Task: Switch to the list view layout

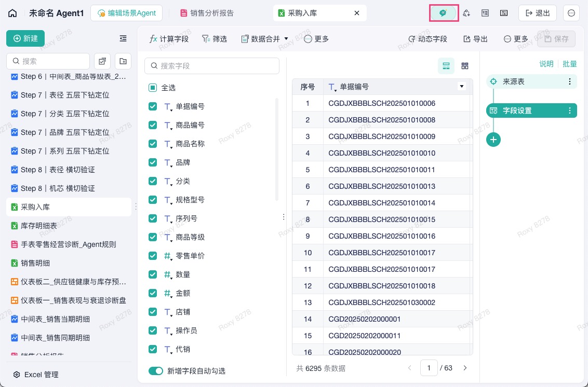Action: pos(446,66)
